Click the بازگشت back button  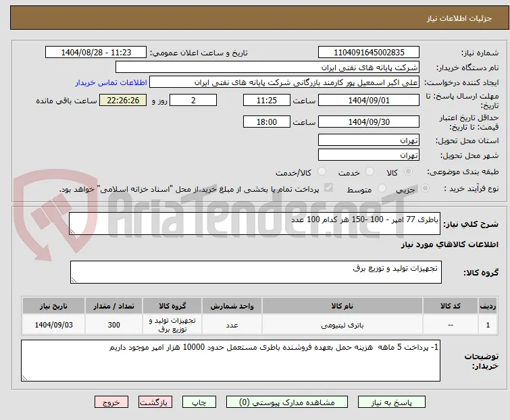(155, 402)
